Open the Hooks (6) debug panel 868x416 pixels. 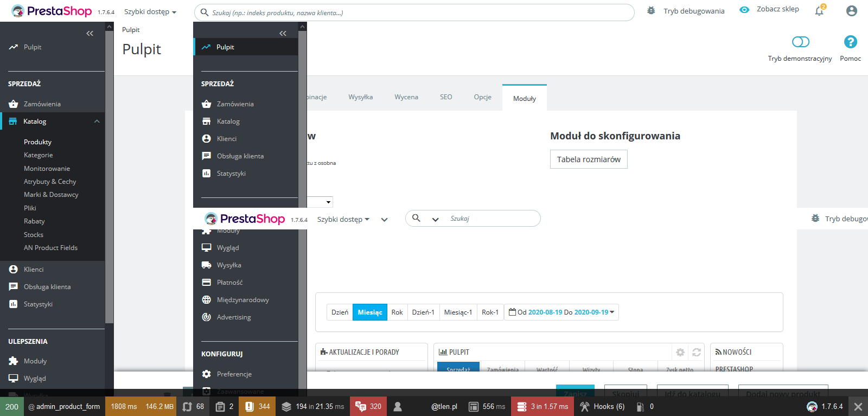pyautogui.click(x=602, y=406)
